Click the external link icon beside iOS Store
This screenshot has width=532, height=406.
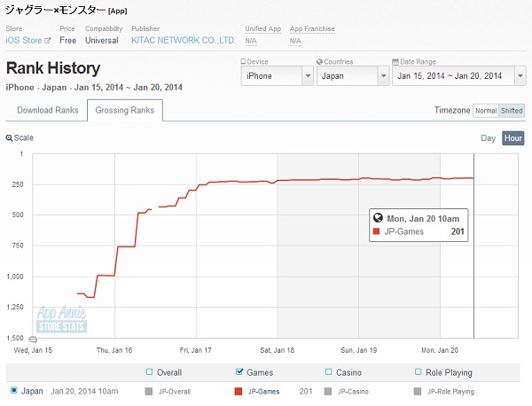pos(48,41)
